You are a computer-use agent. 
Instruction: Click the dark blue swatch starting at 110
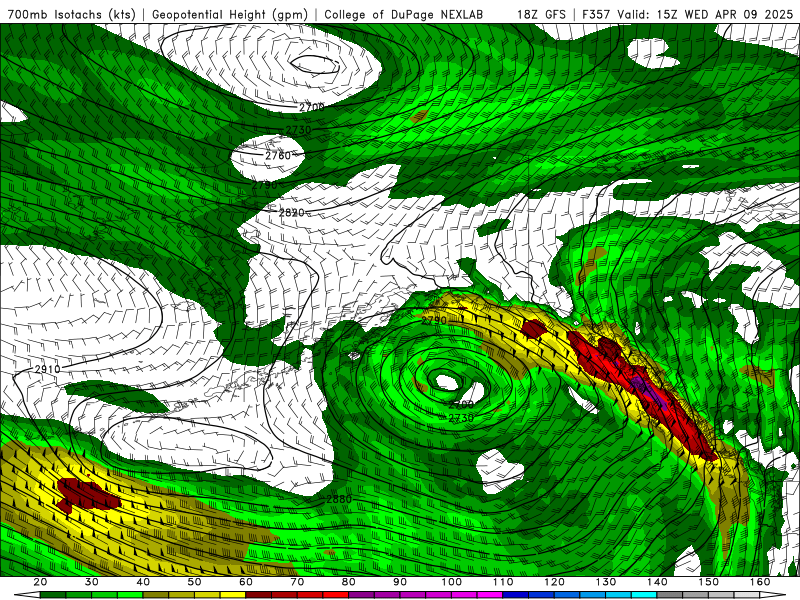515,595
